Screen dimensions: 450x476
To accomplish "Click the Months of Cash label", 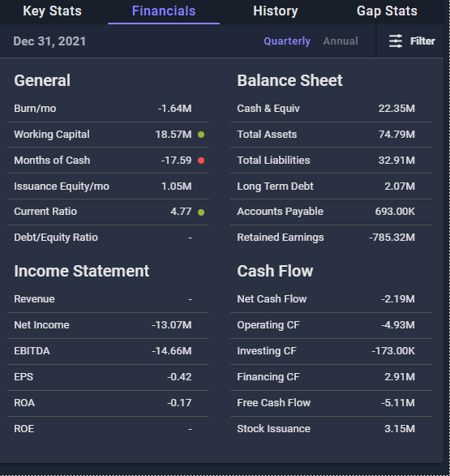I will point(52,161).
